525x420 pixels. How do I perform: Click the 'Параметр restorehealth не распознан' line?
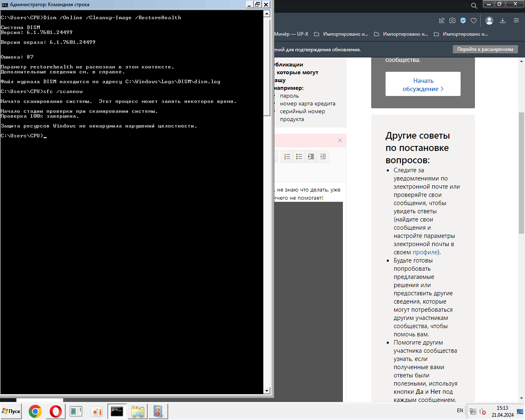(87, 67)
